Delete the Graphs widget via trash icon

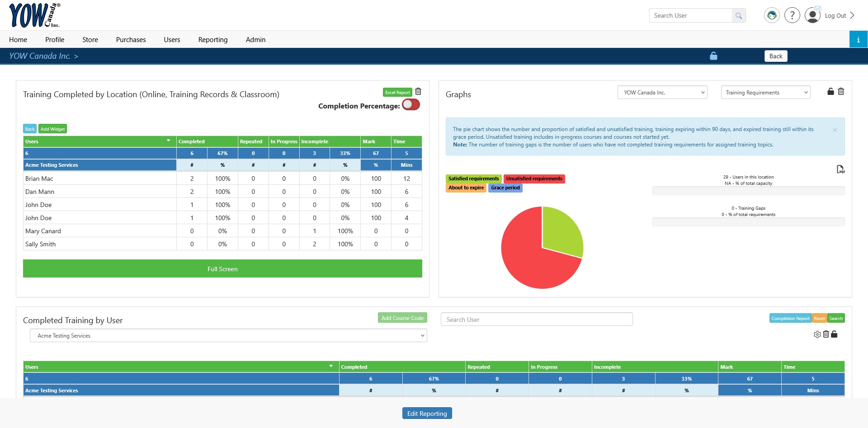[x=841, y=92]
